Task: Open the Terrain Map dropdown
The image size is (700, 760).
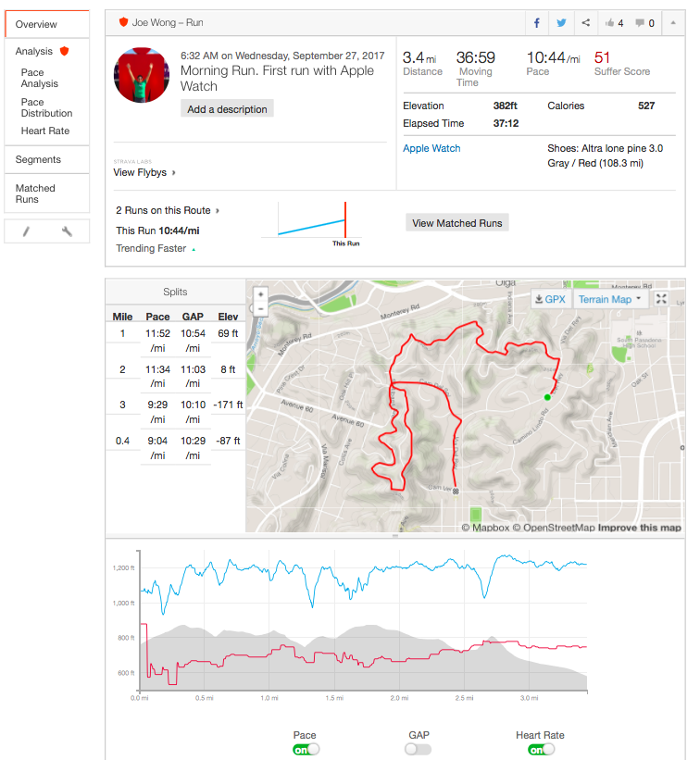Action: click(609, 299)
